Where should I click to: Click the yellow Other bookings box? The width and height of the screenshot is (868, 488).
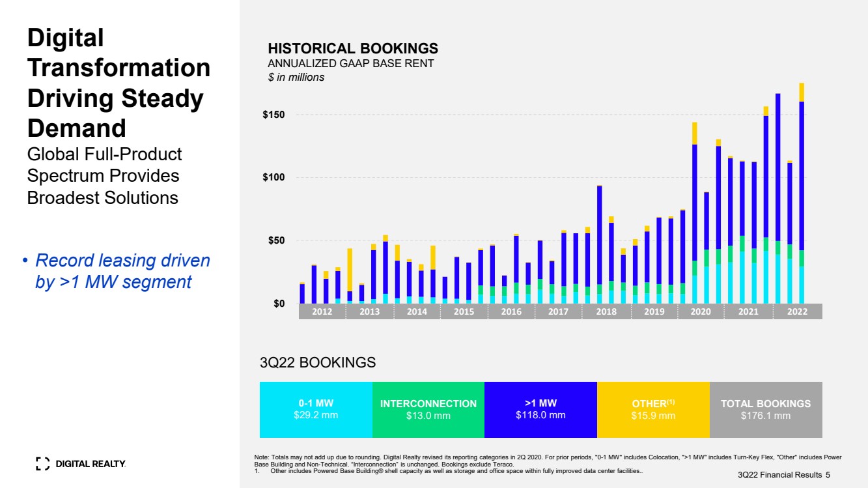click(x=653, y=409)
